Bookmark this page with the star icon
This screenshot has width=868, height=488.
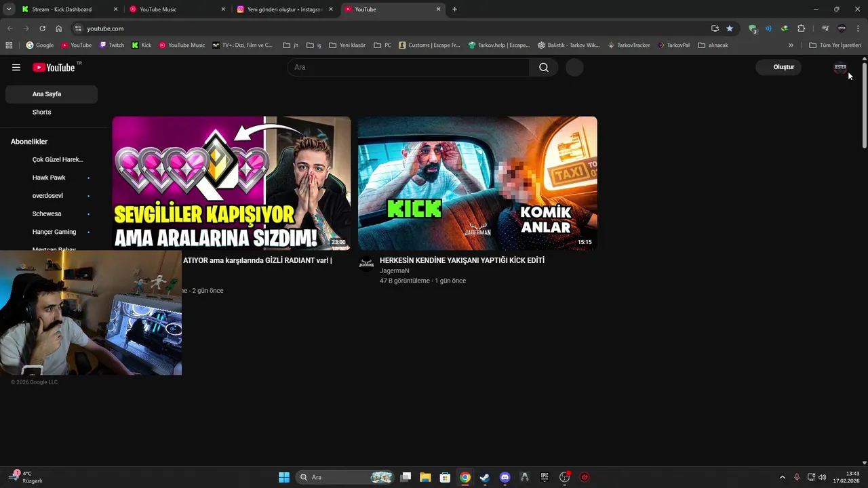pyautogui.click(x=730, y=28)
